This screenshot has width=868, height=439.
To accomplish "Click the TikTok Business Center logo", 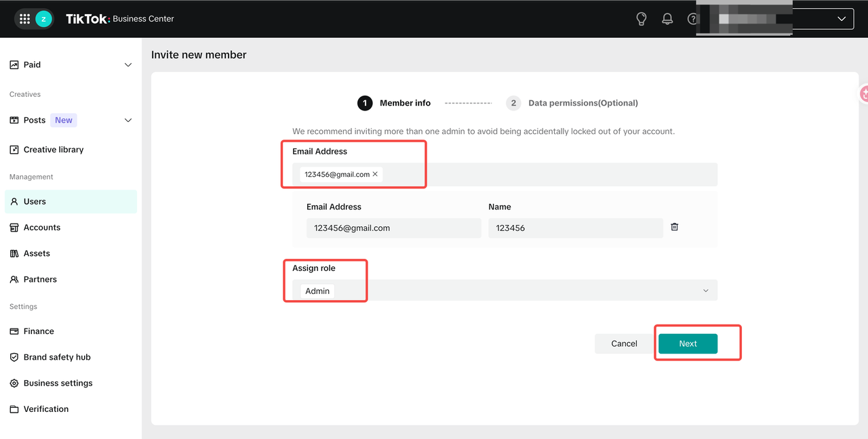I will tap(119, 19).
